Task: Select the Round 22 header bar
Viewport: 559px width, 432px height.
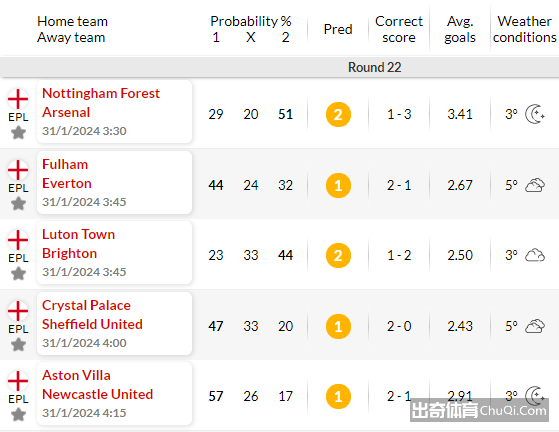Action: click(280, 67)
